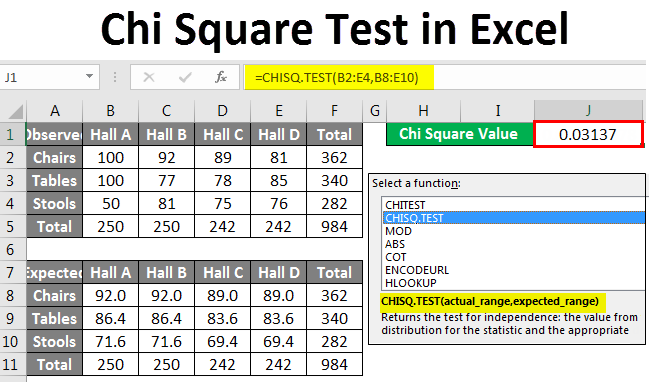The height and width of the screenshot is (382, 649).
Task: Select column D header
Action: pyautogui.click(x=222, y=111)
